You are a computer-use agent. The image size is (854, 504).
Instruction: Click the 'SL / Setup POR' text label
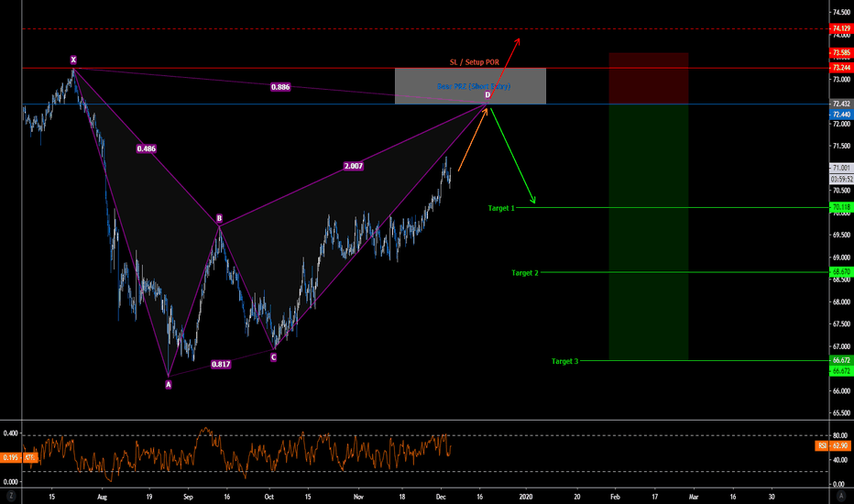click(x=474, y=62)
